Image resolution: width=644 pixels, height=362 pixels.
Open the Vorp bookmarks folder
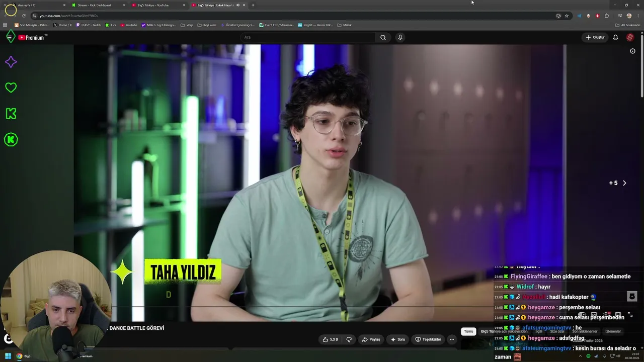[x=187, y=25]
